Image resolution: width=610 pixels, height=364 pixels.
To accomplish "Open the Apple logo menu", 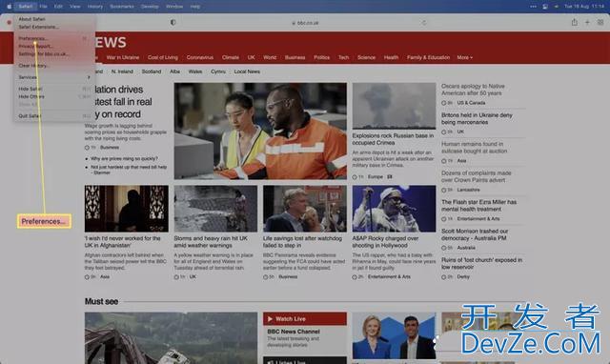I will coord(9,7).
